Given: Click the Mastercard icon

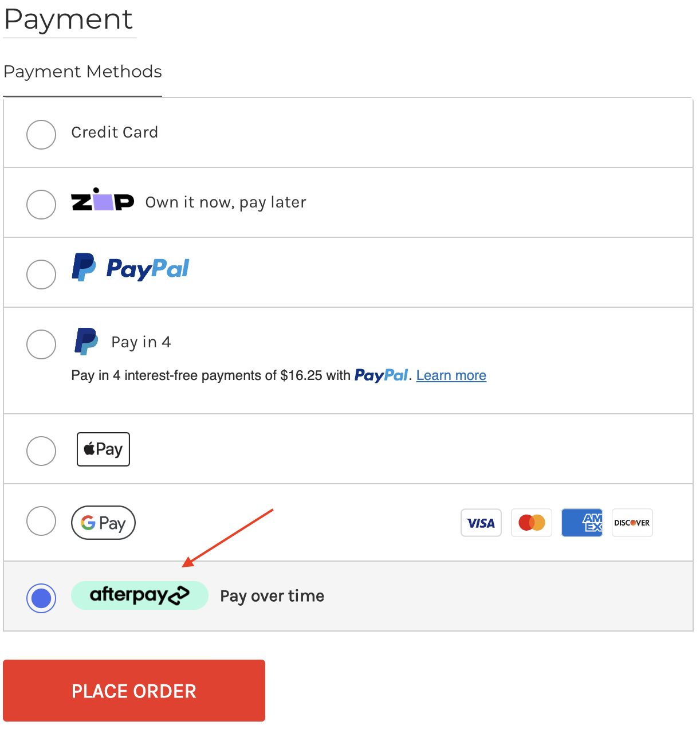Looking at the screenshot, I should pos(531,522).
